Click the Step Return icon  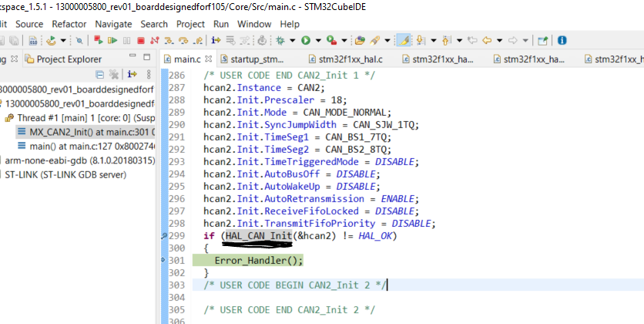tap(197, 40)
